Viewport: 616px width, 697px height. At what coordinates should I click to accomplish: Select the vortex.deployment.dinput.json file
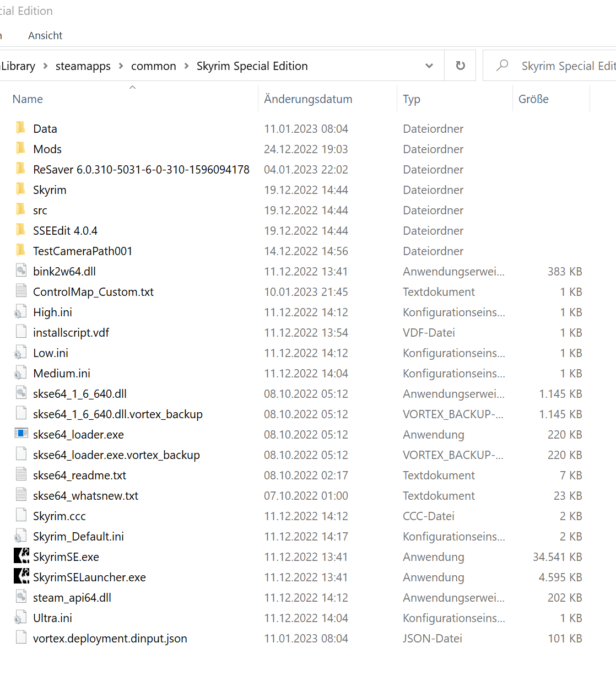(110, 639)
